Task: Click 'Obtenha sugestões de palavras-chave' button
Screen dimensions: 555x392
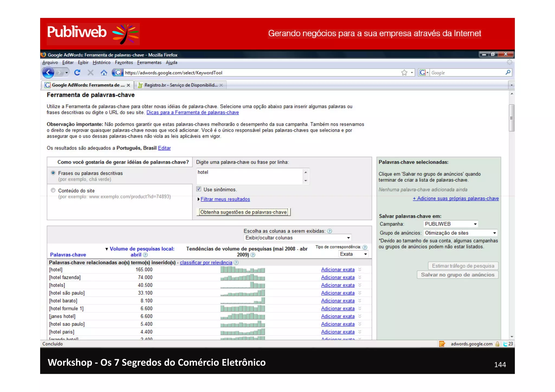Action: tap(243, 212)
